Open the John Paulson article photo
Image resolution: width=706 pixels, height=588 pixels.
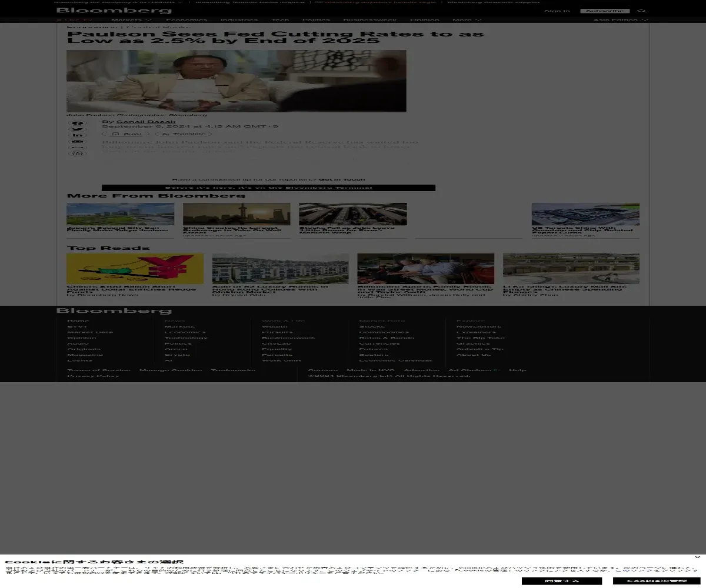point(237,81)
